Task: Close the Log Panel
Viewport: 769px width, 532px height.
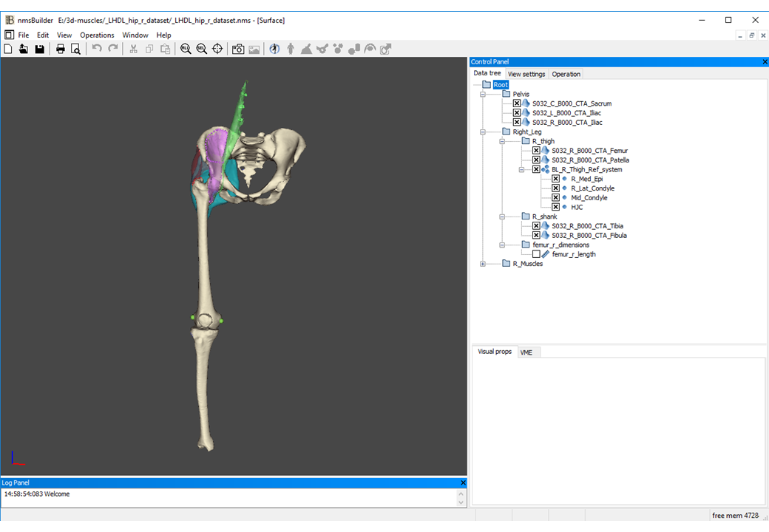Action: 462,482
